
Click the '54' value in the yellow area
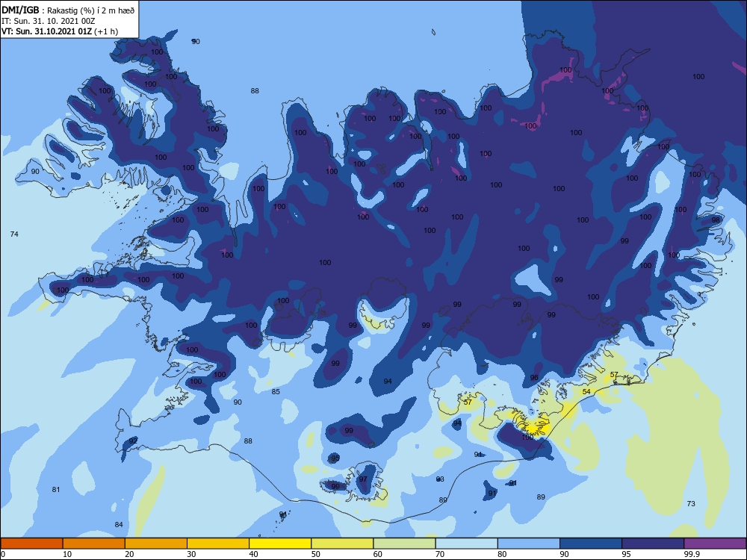(586, 391)
